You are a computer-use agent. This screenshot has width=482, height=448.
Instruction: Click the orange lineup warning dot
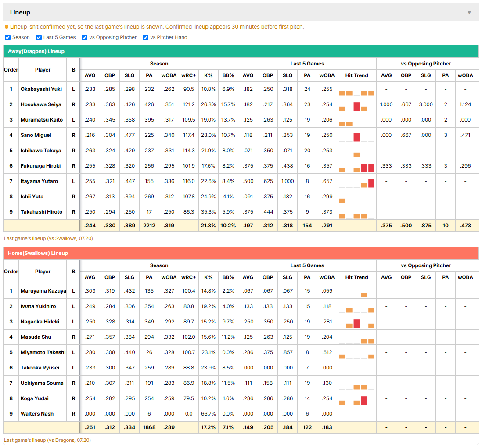coord(7,27)
